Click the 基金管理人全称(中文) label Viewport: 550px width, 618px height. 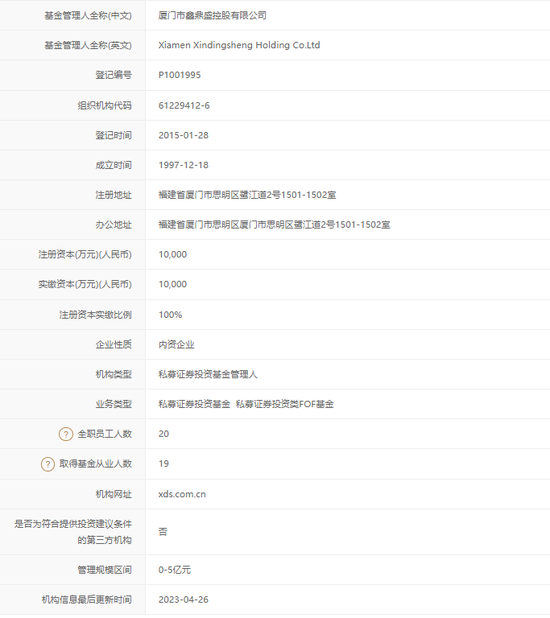pos(88,15)
